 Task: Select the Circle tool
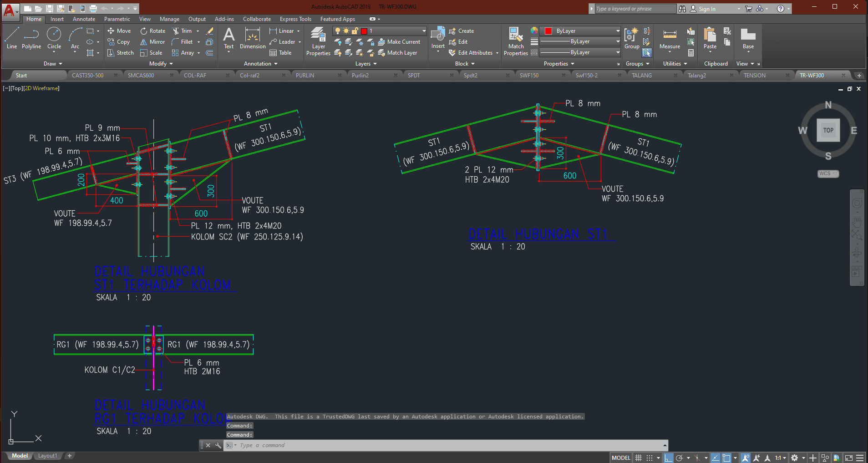pyautogui.click(x=54, y=38)
